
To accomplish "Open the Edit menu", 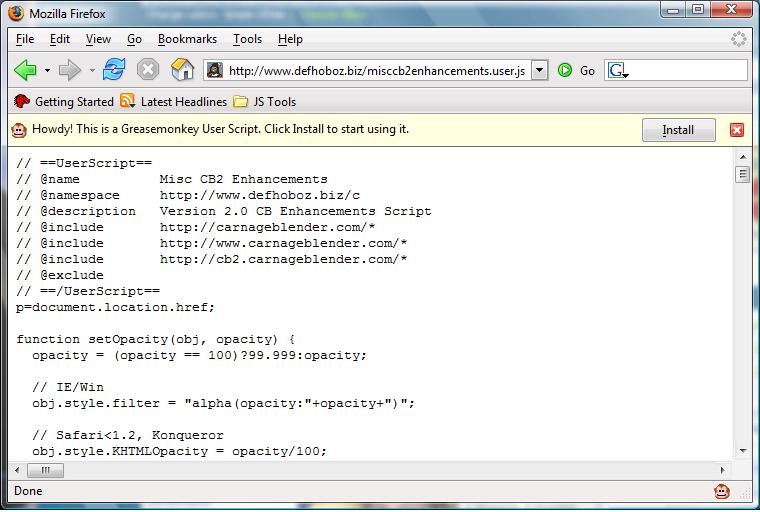I will coord(60,39).
